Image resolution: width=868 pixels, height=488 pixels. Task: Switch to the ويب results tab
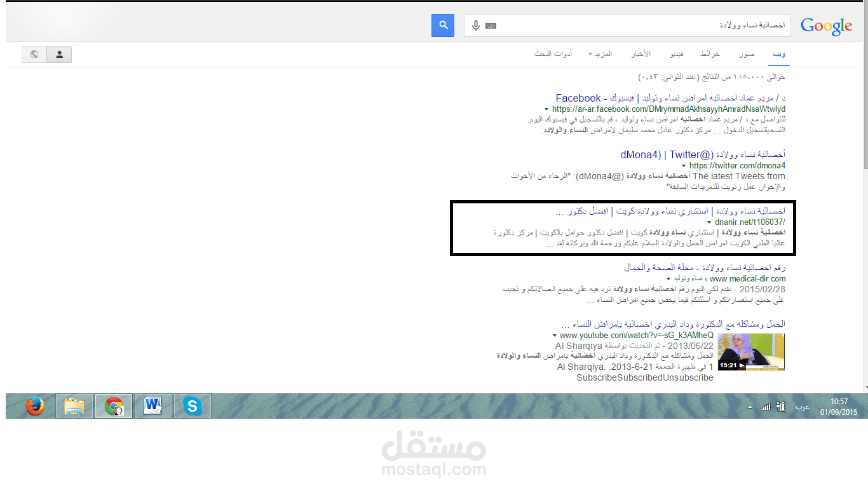click(779, 54)
